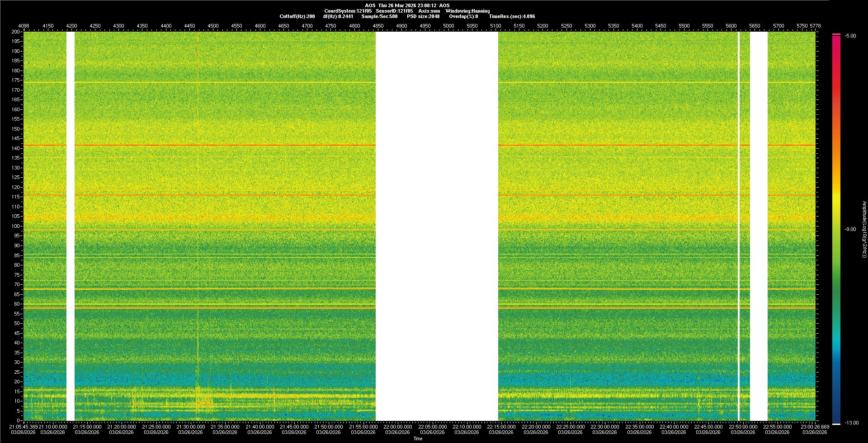
Task: Click the narrow white gap near tick 4200
Action: pos(70,226)
